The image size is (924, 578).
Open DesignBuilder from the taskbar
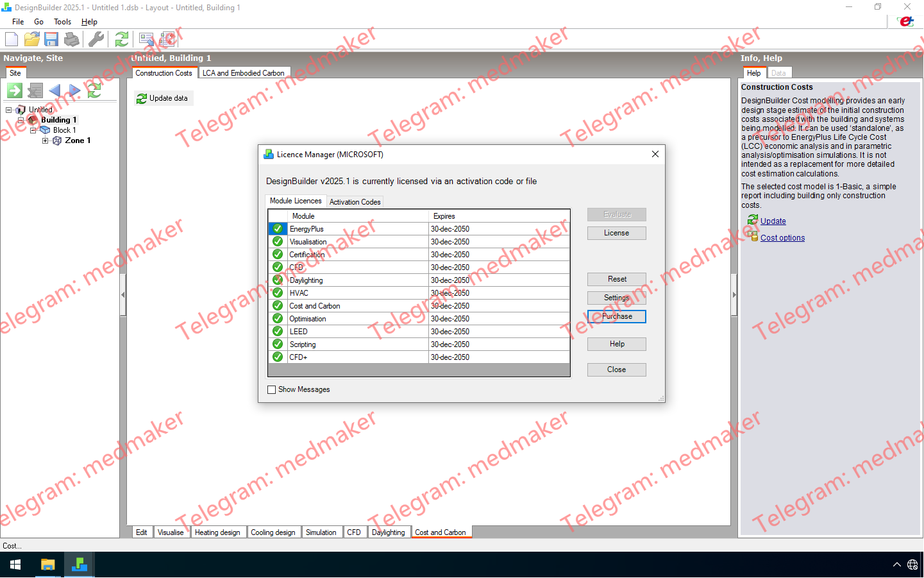pos(79,565)
